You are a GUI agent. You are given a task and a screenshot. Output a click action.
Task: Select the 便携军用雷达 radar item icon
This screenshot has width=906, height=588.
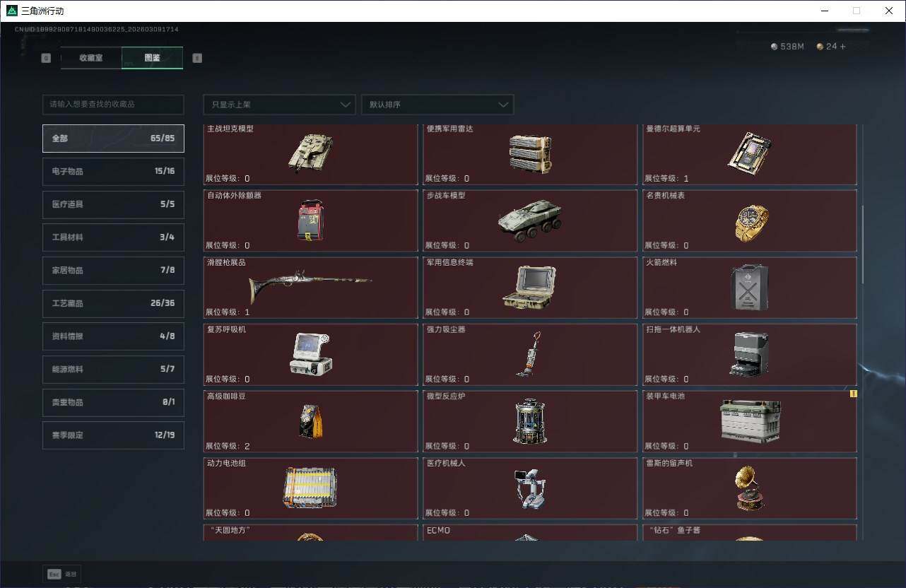click(530, 153)
